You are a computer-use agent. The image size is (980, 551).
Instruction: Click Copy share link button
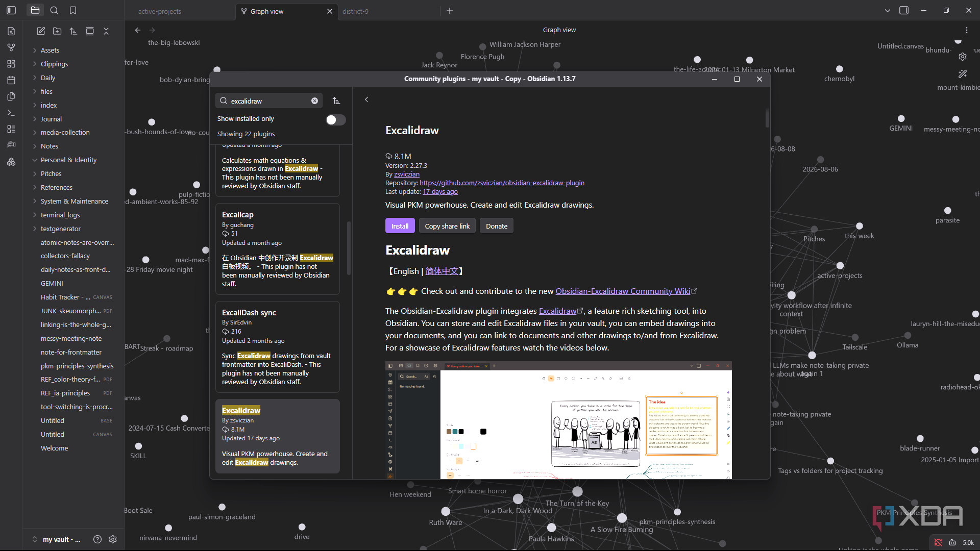tap(447, 226)
